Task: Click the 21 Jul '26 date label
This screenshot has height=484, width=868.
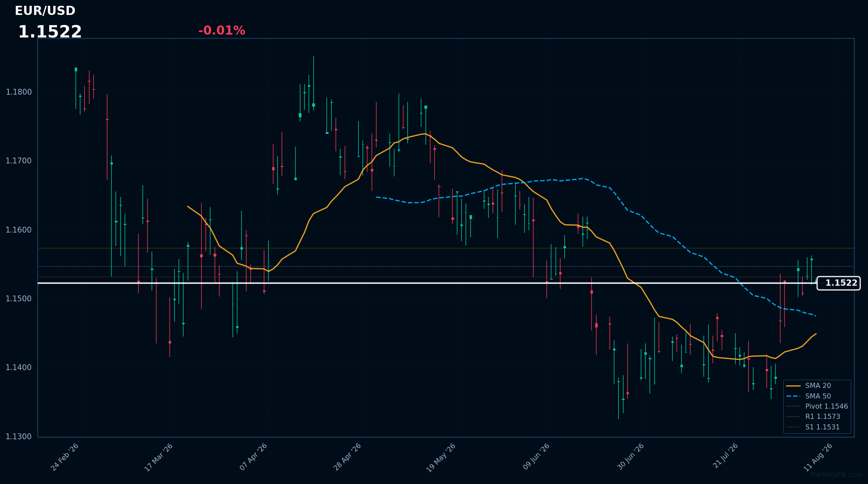Action: [x=726, y=456]
